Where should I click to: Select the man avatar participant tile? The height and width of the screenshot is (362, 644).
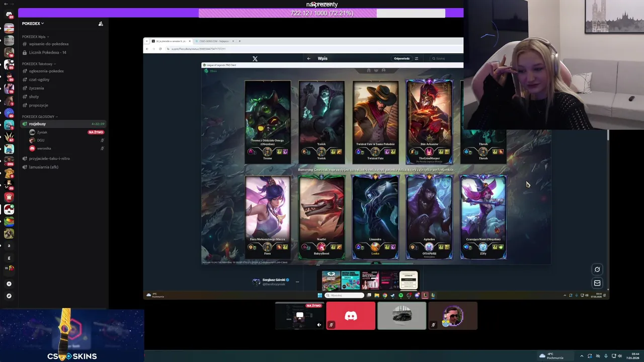pos(453,316)
